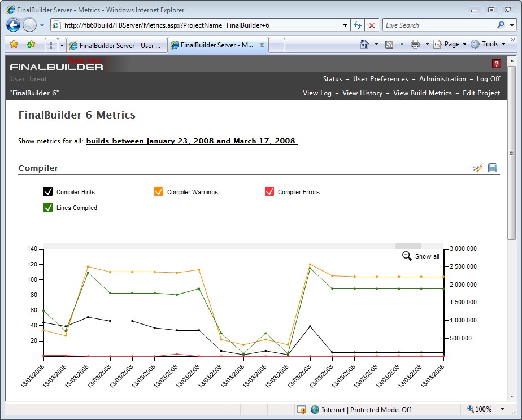
Task: Click the Internet zone globe icon
Action: pyautogui.click(x=315, y=409)
